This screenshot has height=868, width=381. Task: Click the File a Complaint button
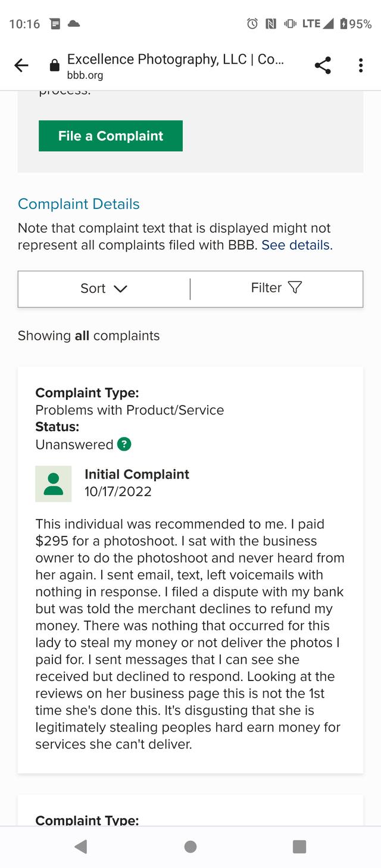111,136
